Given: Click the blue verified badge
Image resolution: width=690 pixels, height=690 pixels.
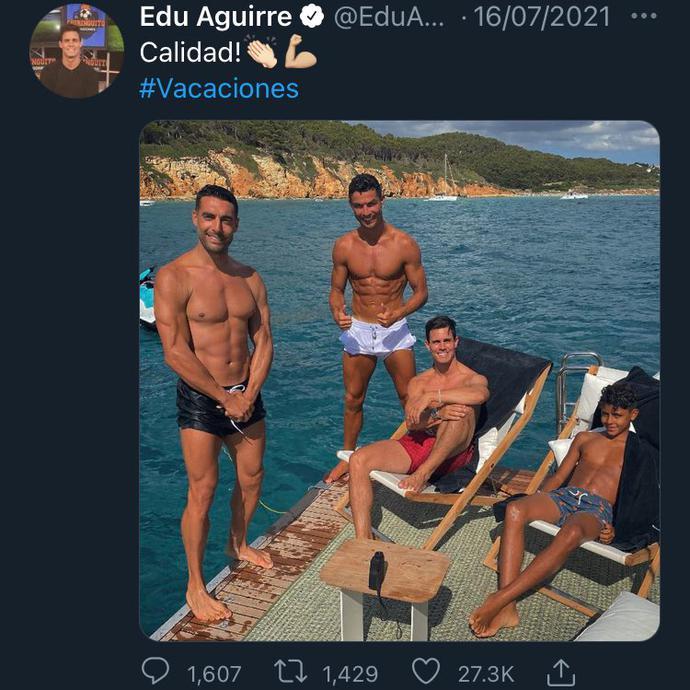Looking at the screenshot, I should click(x=311, y=17).
